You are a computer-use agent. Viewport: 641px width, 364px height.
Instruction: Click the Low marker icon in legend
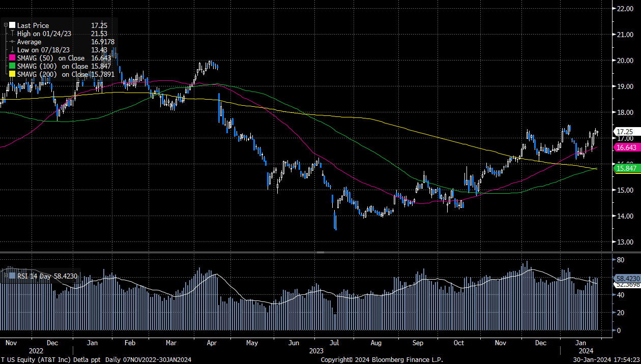pos(13,50)
